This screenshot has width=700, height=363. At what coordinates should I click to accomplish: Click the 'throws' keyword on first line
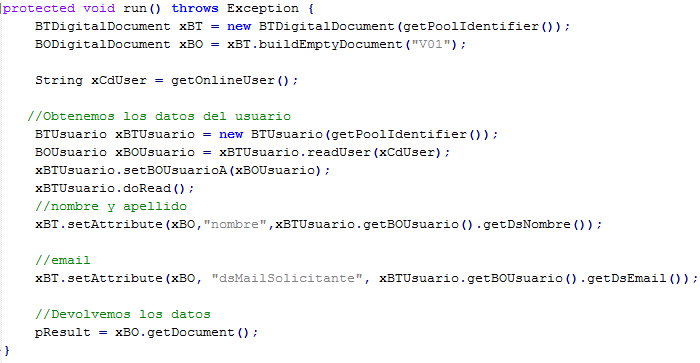(x=195, y=8)
